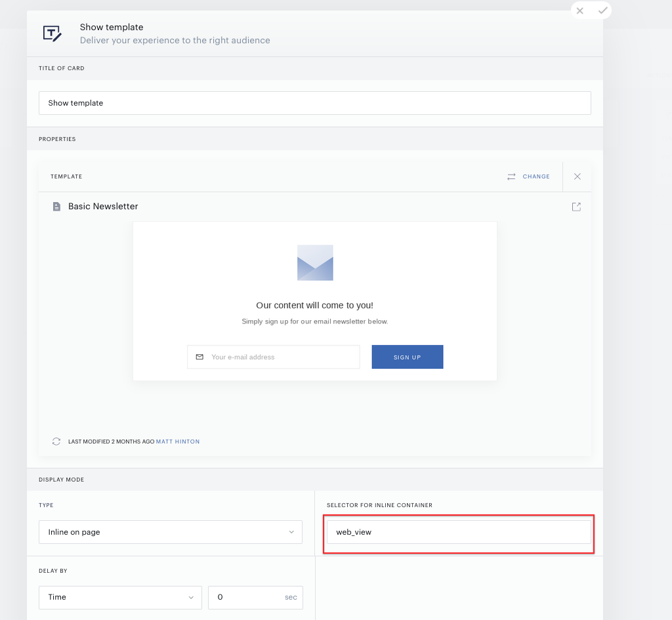Click the SIGN UP button in preview

coord(407,357)
